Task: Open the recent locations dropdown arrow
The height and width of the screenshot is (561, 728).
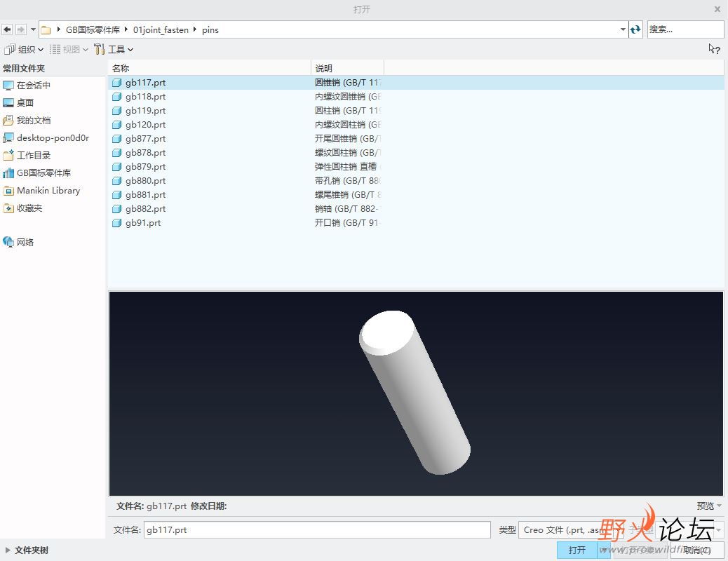Action: pyautogui.click(x=33, y=29)
